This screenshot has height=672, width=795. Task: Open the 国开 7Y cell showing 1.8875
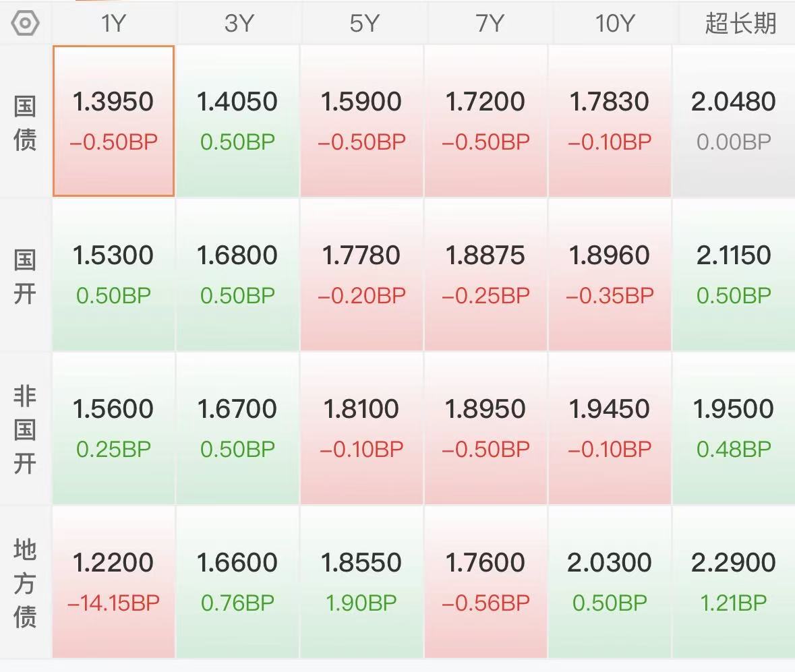(486, 275)
